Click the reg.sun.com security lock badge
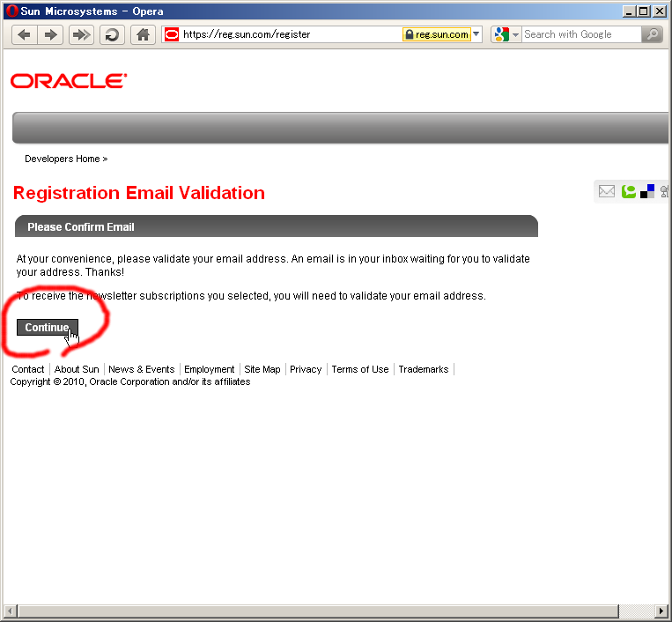This screenshot has width=672, height=622. tap(436, 34)
